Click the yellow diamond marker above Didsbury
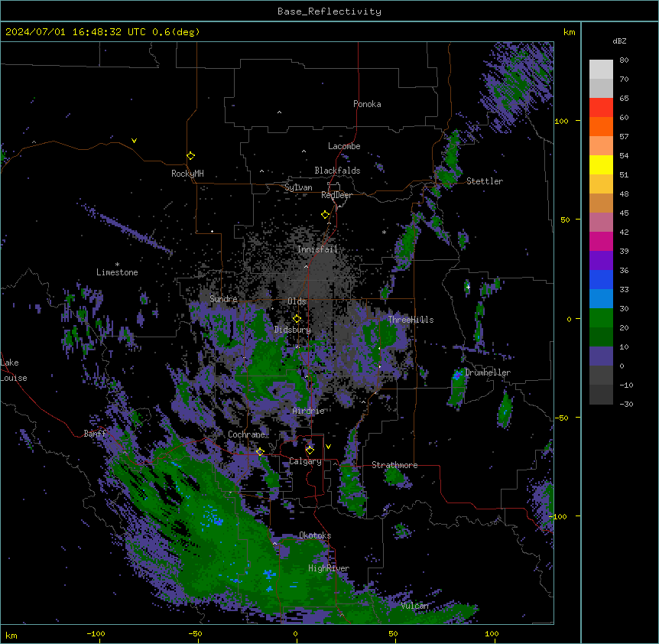This screenshot has width=659, height=644. [x=297, y=319]
